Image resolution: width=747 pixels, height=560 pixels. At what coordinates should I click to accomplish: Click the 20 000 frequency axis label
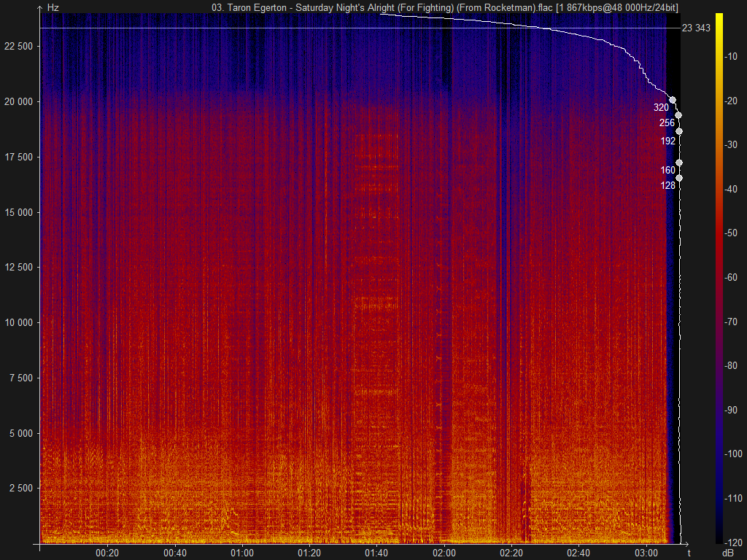click(x=18, y=102)
